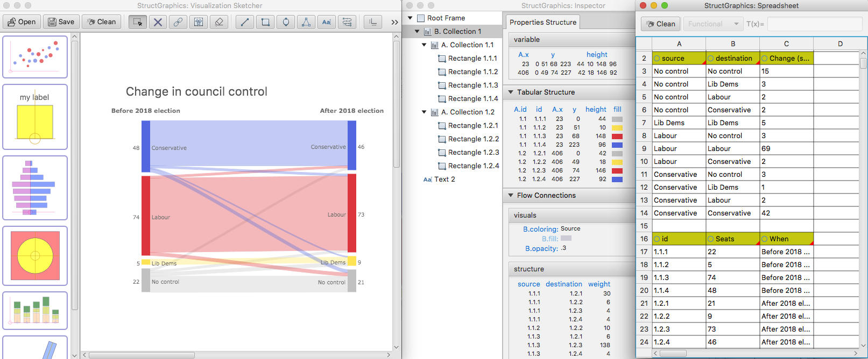868x359 pixels.
Task: Open the Properties Structure tab
Action: pos(543,22)
